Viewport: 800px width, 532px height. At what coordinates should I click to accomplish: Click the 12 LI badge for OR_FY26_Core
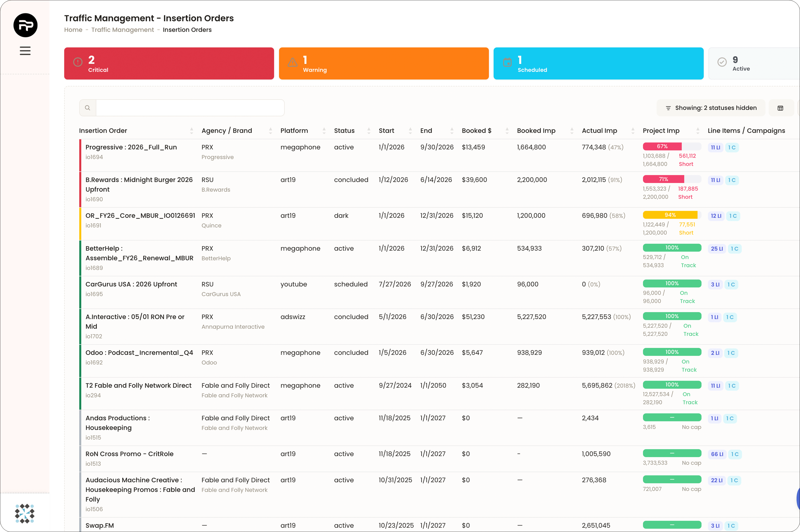[716, 216]
